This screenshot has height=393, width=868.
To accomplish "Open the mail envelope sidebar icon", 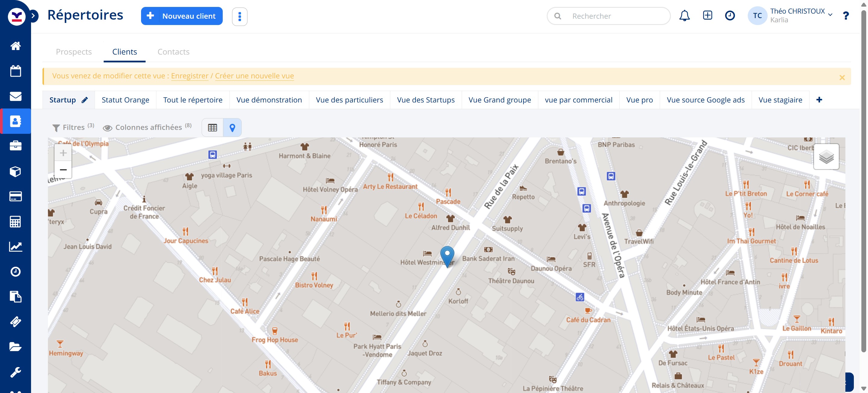I will pos(15,96).
